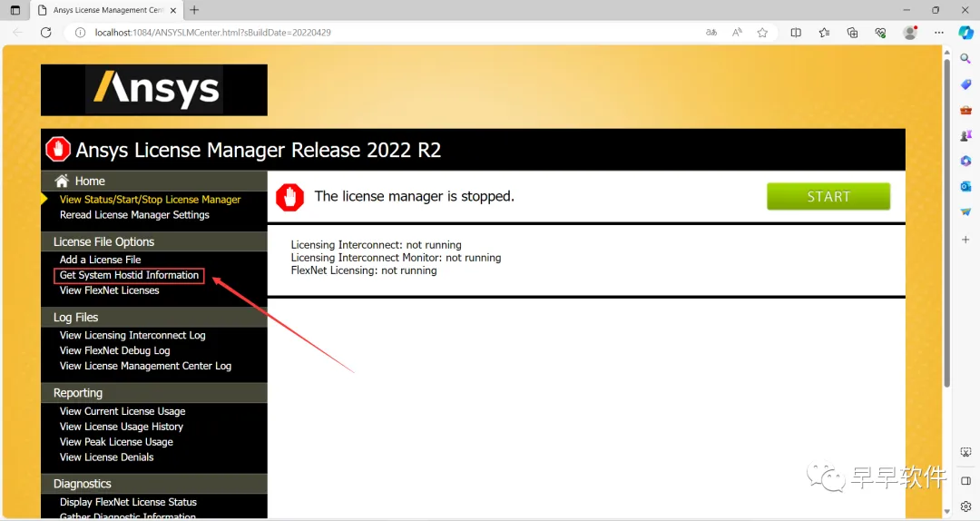Click the Read aloud icon

(737, 33)
